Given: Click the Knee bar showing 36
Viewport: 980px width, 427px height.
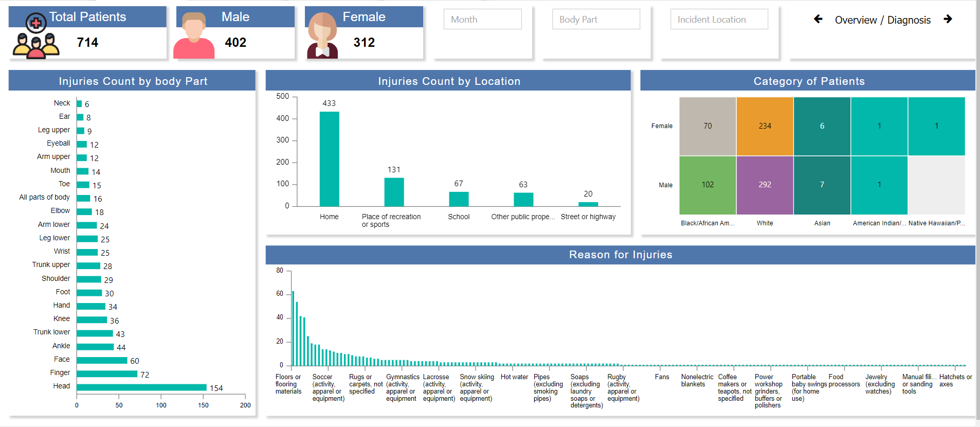Looking at the screenshot, I should click(x=92, y=320).
